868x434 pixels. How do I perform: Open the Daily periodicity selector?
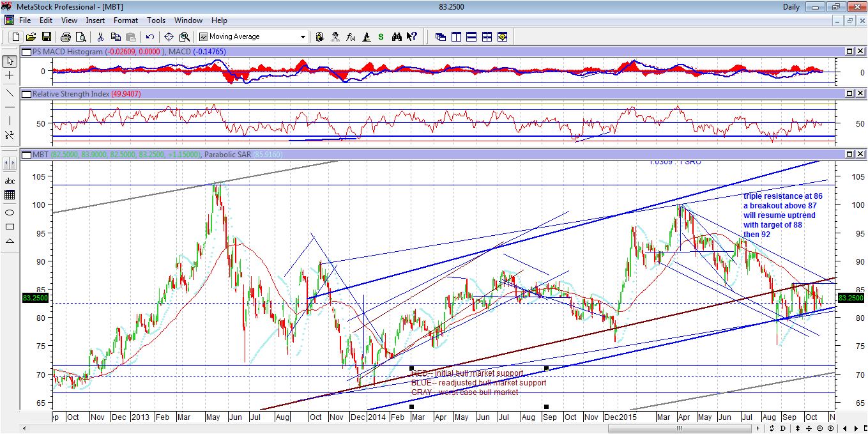[x=791, y=6]
